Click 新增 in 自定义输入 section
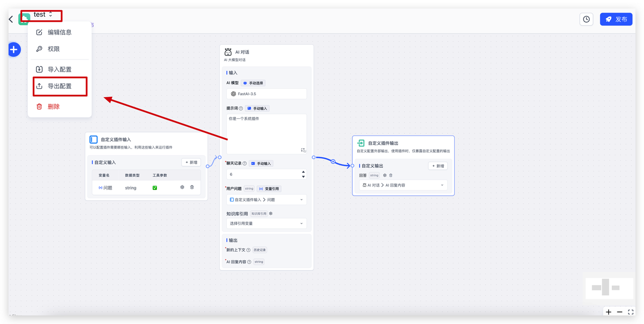 191,162
